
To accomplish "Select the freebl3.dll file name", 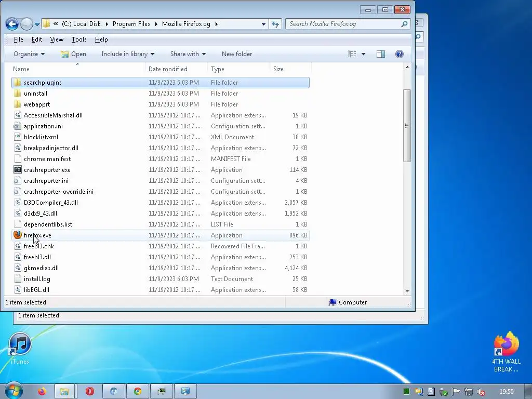I will (37, 257).
